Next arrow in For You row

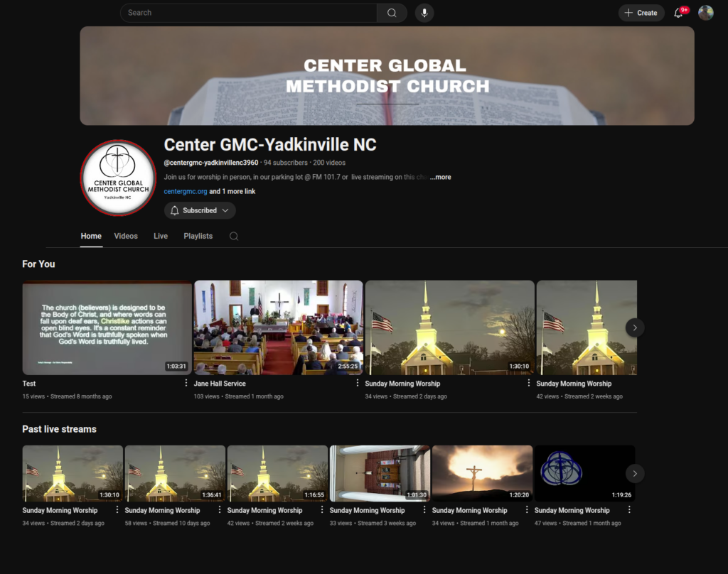635,327
